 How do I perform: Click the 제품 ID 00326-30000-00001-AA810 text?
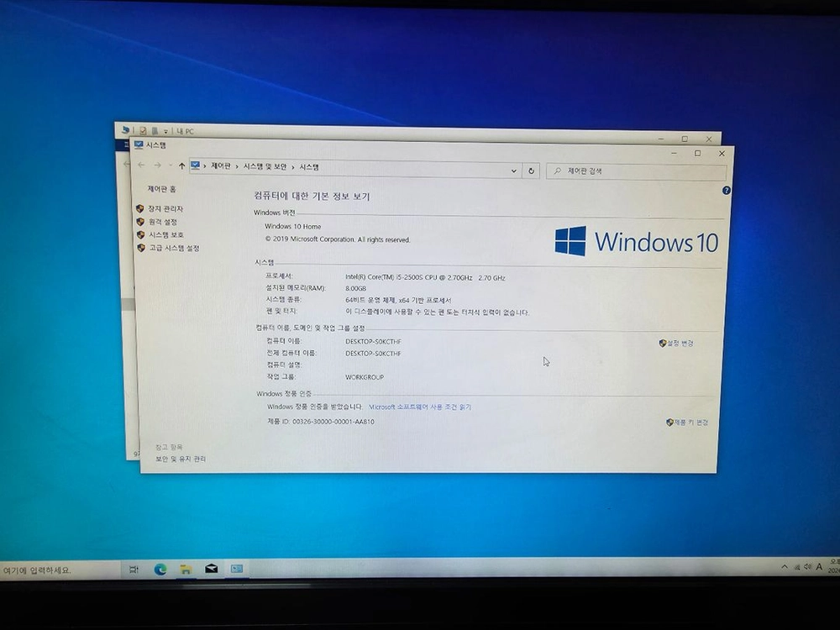tap(320, 422)
